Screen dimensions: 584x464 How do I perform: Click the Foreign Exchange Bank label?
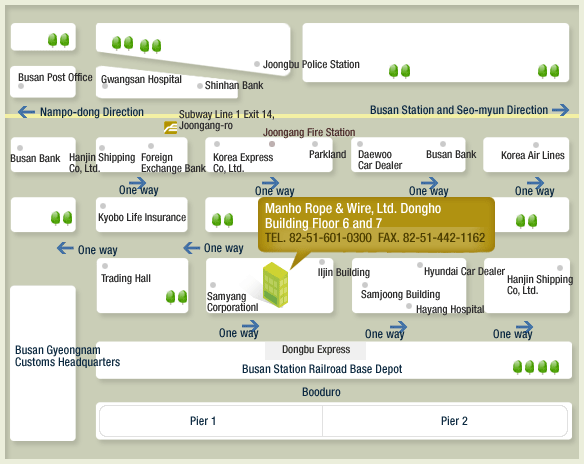(173, 163)
